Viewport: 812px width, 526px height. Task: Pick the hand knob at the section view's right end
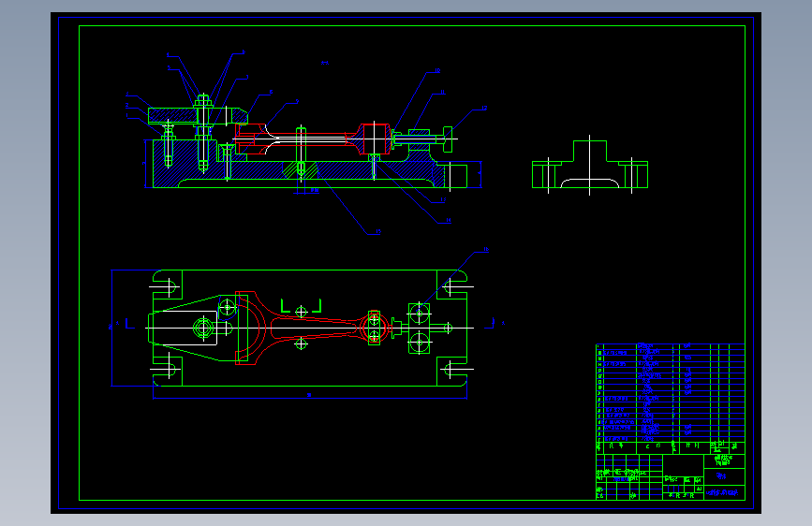[448, 139]
